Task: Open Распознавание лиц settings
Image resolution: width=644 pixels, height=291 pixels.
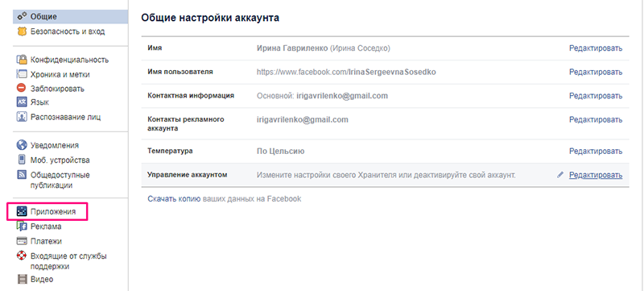Action: pyautogui.click(x=66, y=117)
